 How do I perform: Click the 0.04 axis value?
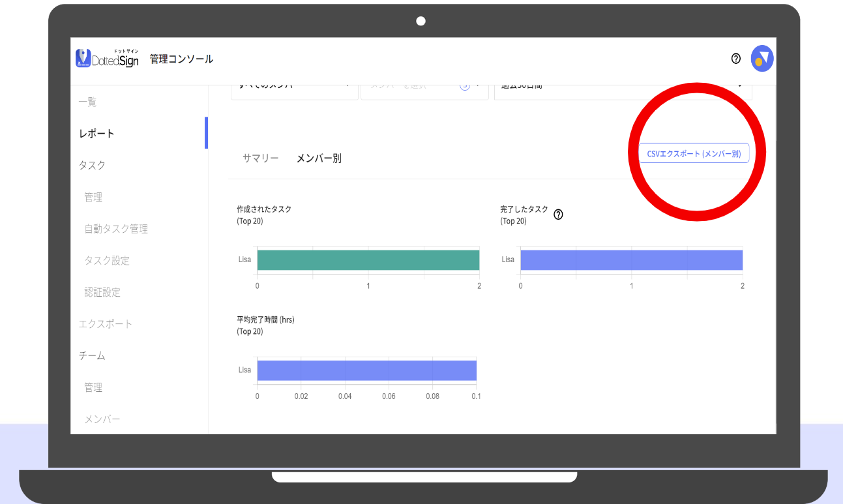tap(345, 396)
